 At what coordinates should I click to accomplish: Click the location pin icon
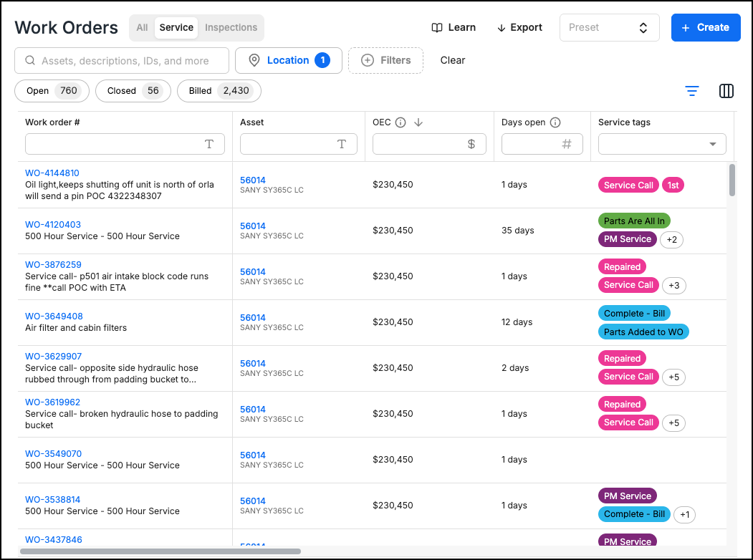click(x=254, y=60)
